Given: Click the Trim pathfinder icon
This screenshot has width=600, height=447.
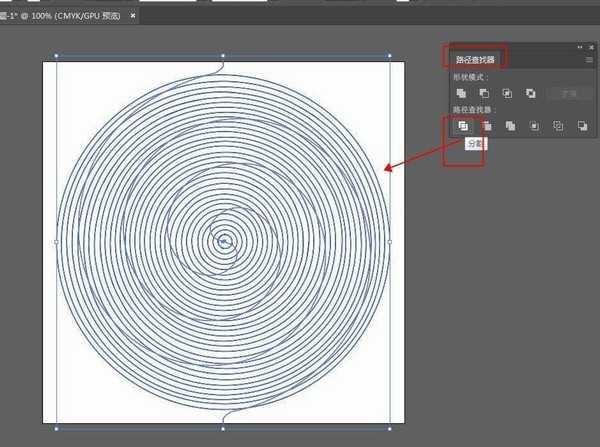Looking at the screenshot, I should coord(486,126).
